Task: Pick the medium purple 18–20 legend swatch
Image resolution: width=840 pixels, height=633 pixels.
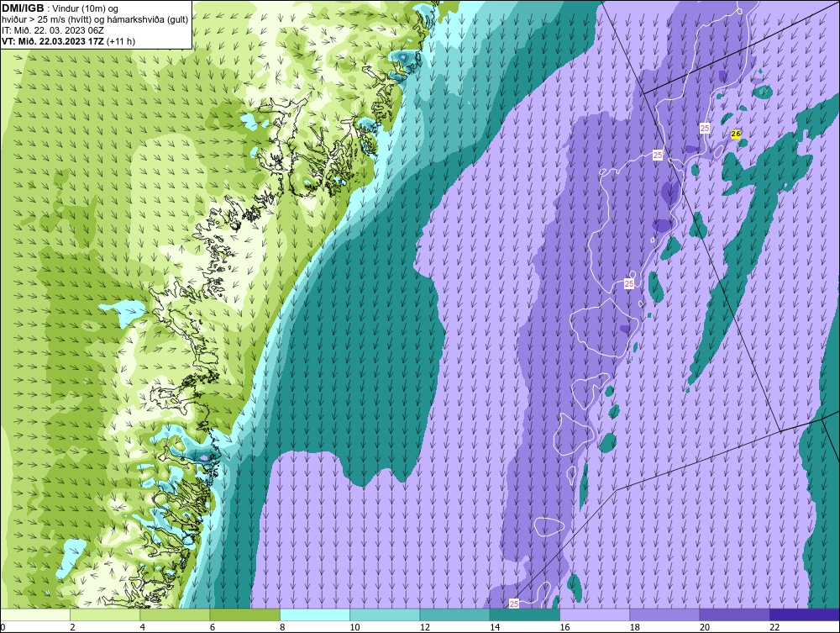Action: [x=664, y=615]
